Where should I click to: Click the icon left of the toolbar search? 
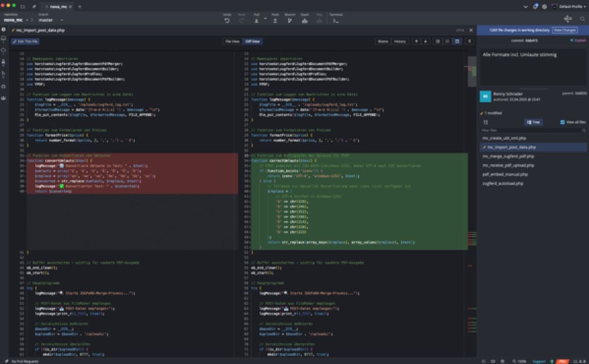coord(568,18)
